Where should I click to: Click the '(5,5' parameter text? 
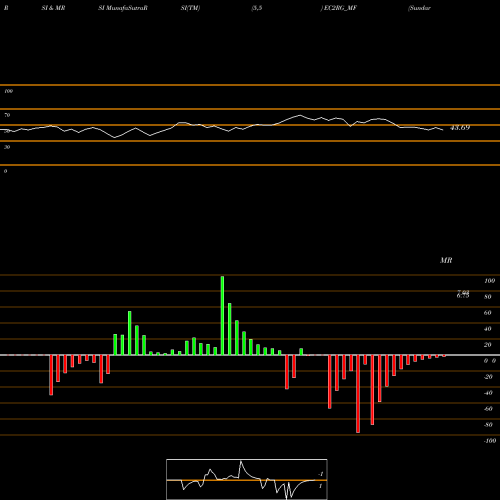click(x=257, y=8)
